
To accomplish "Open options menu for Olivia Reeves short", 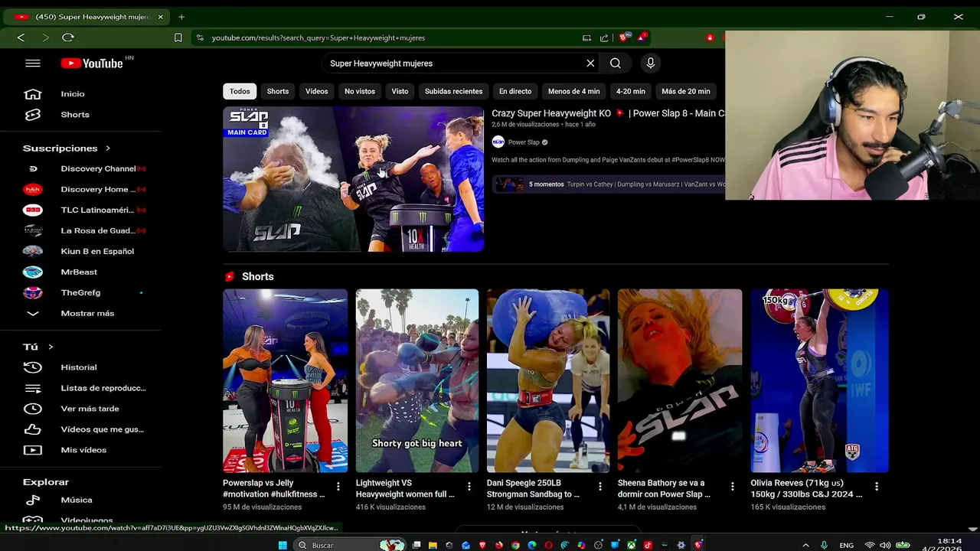I will (x=877, y=486).
